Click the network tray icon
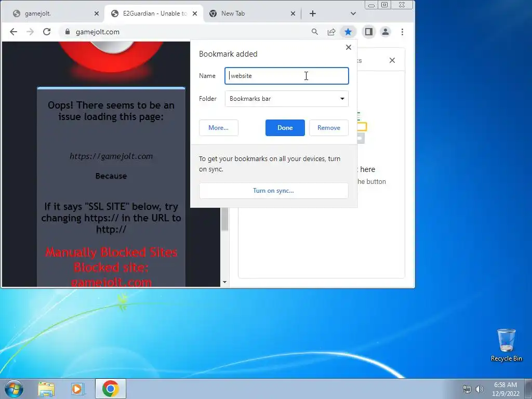Viewport: 532px width, 399px height. click(467, 389)
